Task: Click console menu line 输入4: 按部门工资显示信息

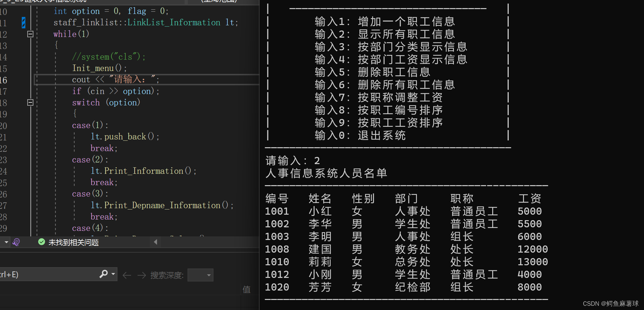Action: (391, 60)
